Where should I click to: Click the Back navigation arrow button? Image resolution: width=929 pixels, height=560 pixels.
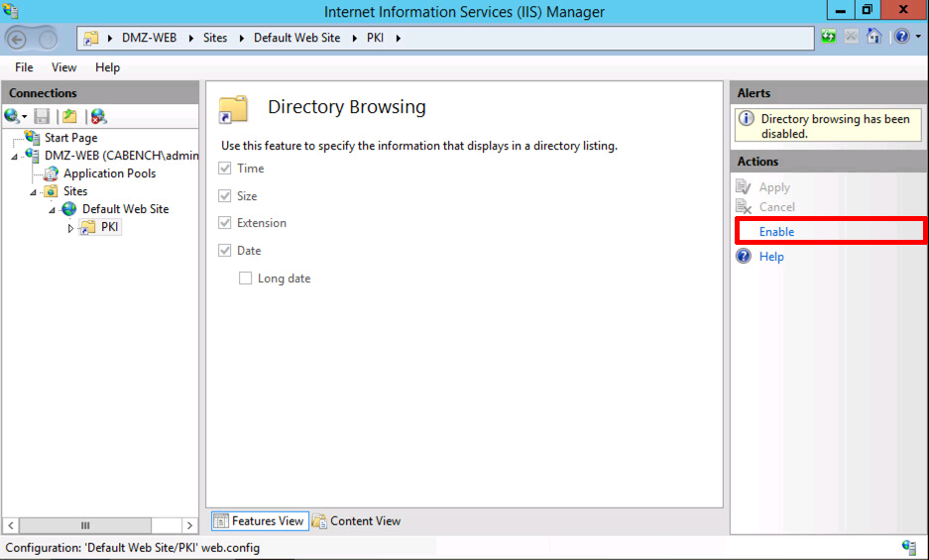pyautogui.click(x=17, y=40)
